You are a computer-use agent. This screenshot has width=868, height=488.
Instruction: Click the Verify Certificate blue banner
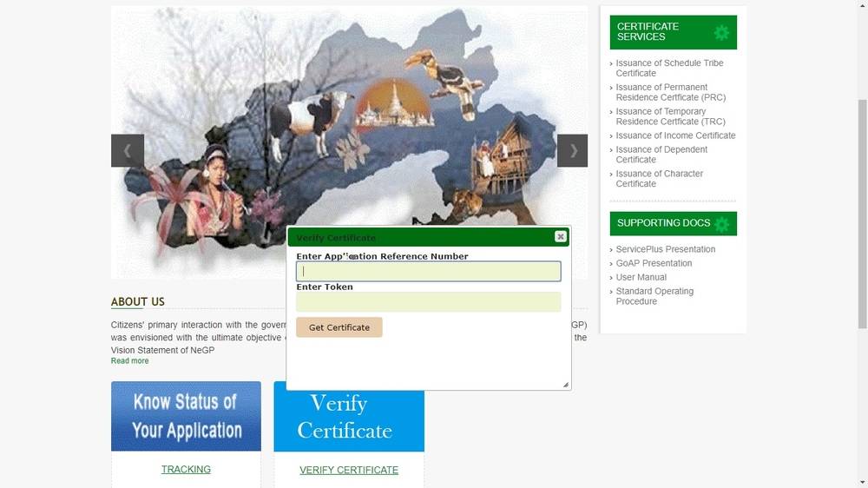349,421
